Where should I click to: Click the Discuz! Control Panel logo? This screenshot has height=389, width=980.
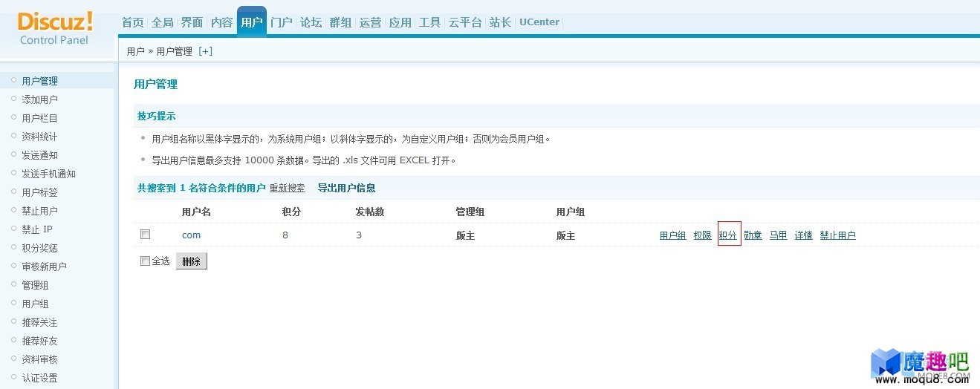tap(55, 27)
